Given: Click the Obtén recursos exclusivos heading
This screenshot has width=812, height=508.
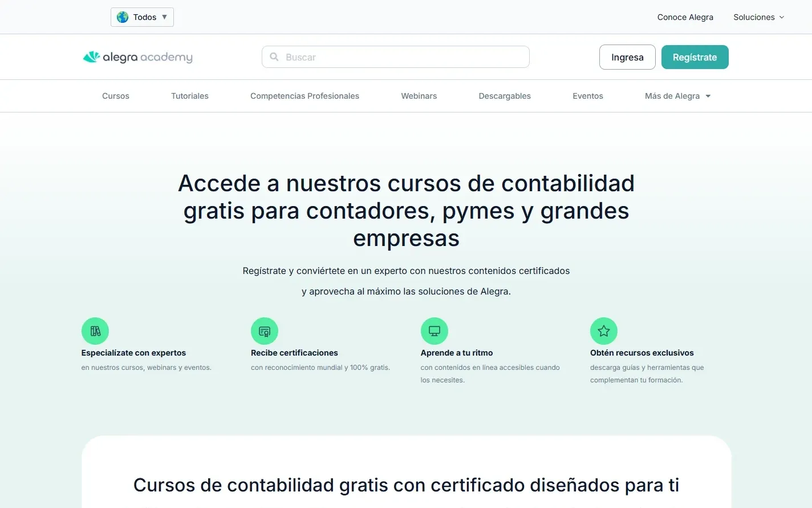Looking at the screenshot, I should point(642,353).
